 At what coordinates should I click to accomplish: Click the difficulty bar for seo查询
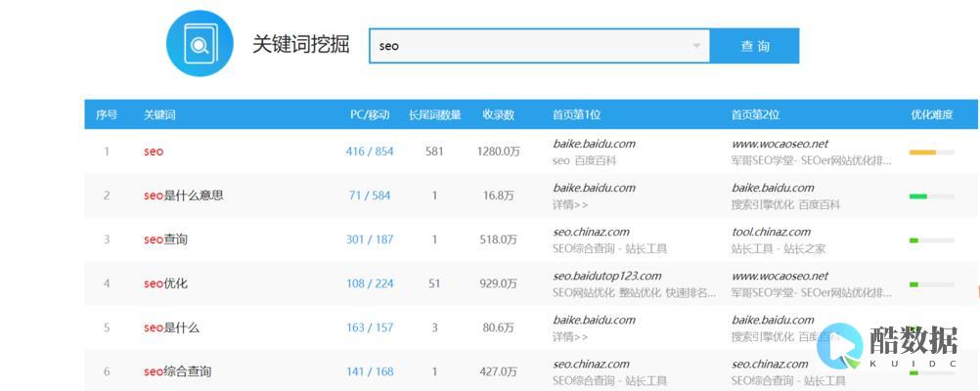click(x=931, y=239)
